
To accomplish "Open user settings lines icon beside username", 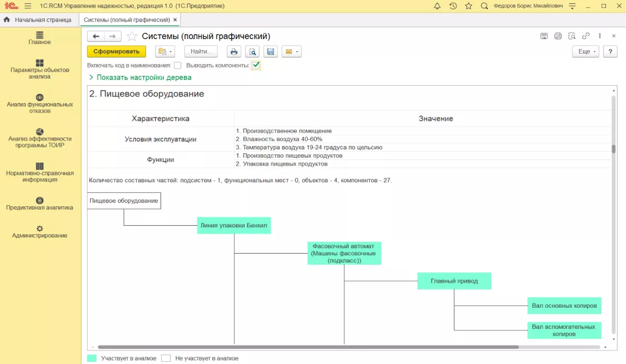I will point(572,6).
